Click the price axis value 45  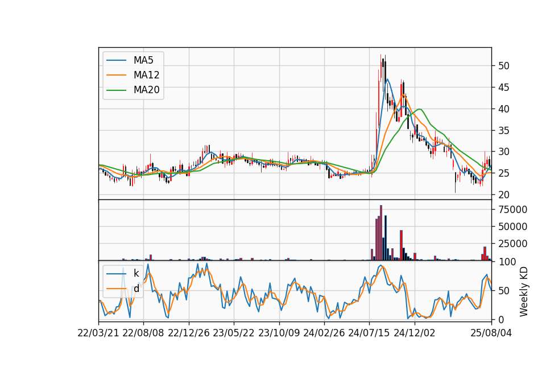503,87
